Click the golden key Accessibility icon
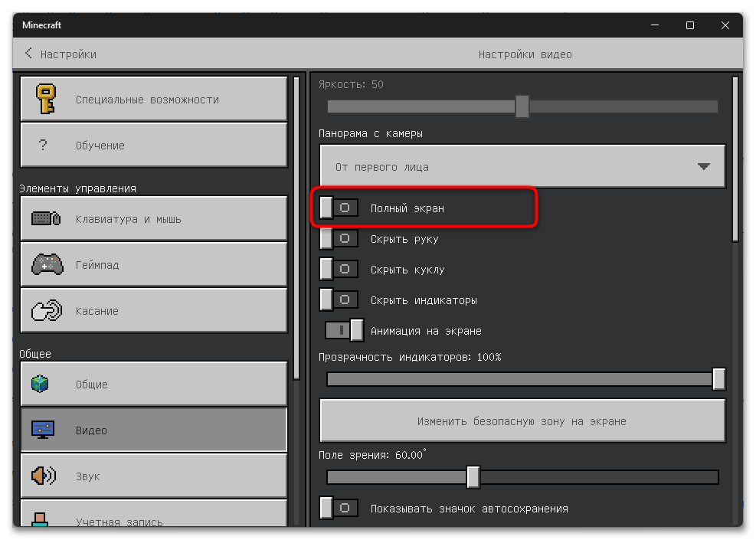Viewport: 756px width, 540px height. [46, 99]
